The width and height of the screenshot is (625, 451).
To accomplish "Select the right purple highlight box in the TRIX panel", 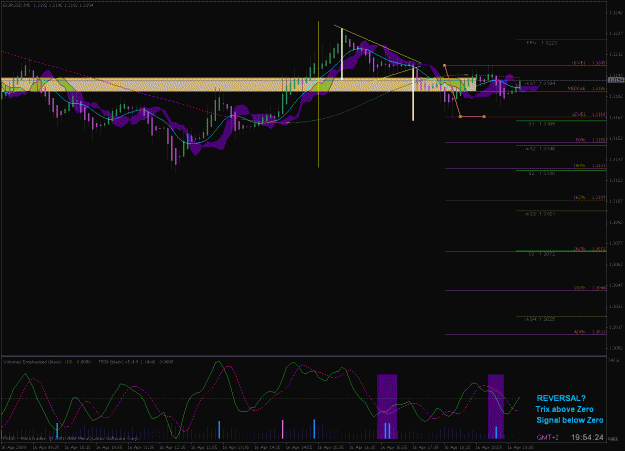I will point(496,406).
